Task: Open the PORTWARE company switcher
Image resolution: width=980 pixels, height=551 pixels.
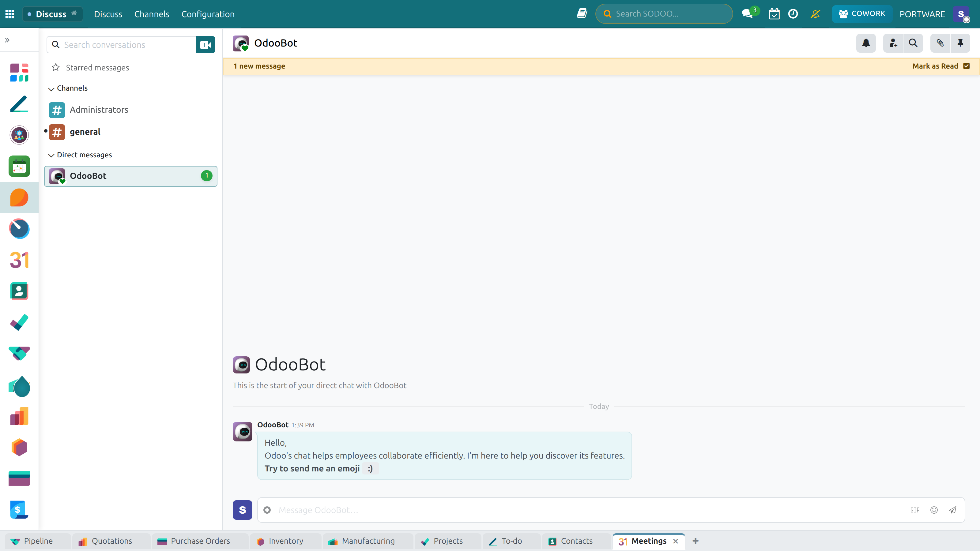Action: pyautogui.click(x=922, y=14)
